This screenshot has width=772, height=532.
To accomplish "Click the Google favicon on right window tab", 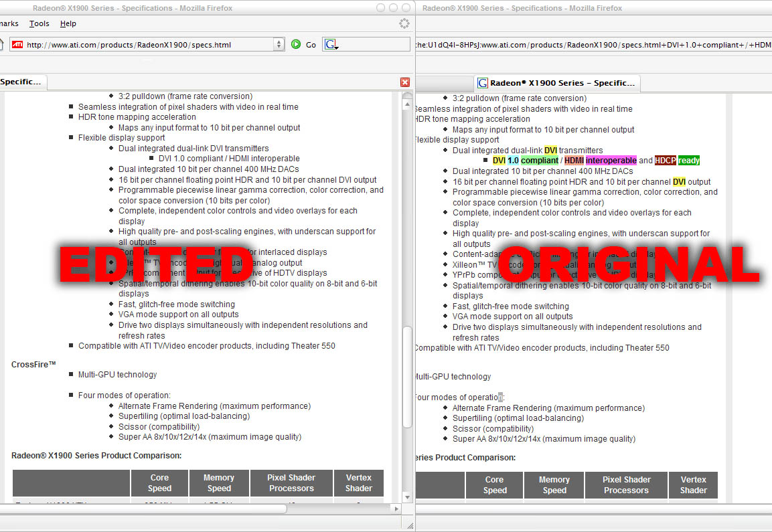I will pyautogui.click(x=483, y=83).
